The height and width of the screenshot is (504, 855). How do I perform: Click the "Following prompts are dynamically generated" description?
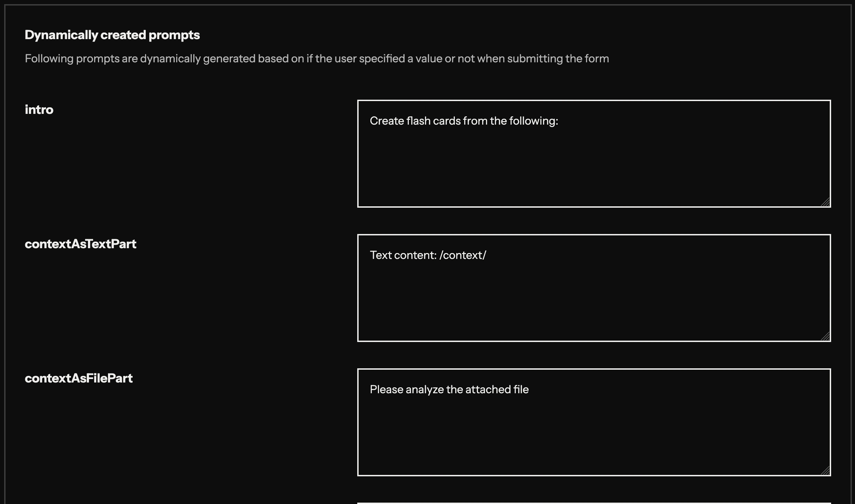(x=317, y=58)
